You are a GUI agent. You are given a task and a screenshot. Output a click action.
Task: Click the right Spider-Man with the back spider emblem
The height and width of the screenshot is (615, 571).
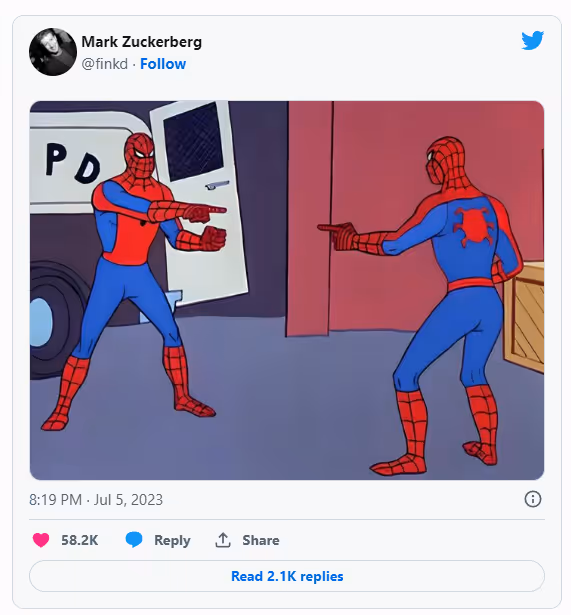coord(431,306)
